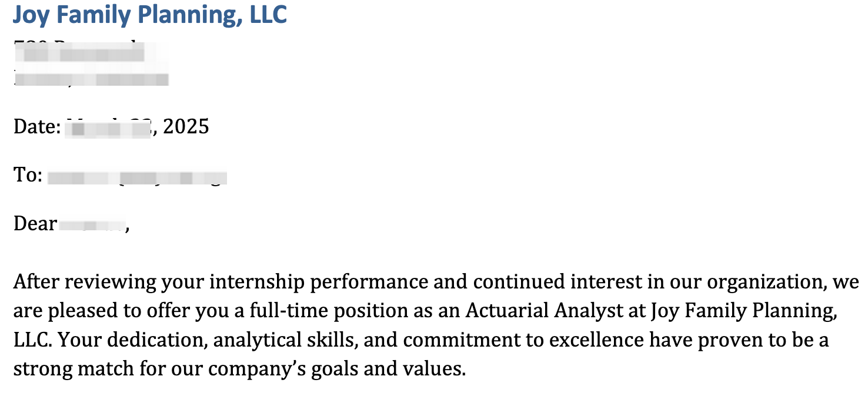Click the To: label
This screenshot has width=868, height=403.
click(x=28, y=175)
